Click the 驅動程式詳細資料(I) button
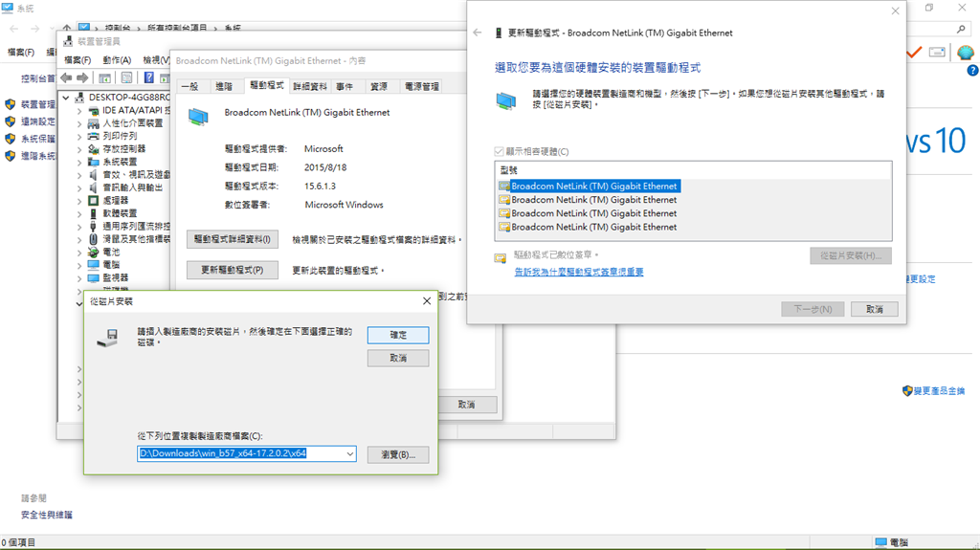The height and width of the screenshot is (550, 980). click(x=232, y=239)
